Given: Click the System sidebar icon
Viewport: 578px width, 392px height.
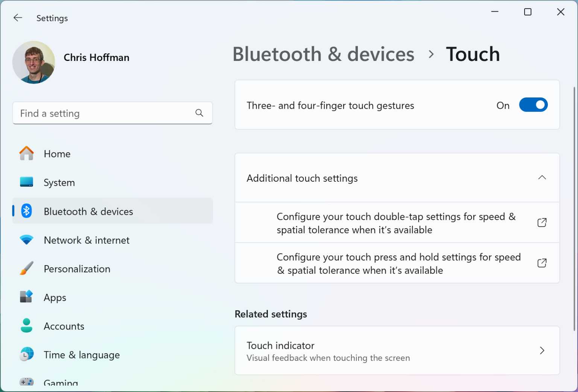Looking at the screenshot, I should 26,182.
